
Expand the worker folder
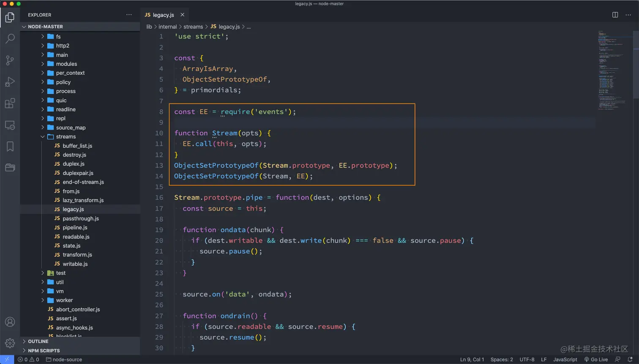tap(80, 300)
